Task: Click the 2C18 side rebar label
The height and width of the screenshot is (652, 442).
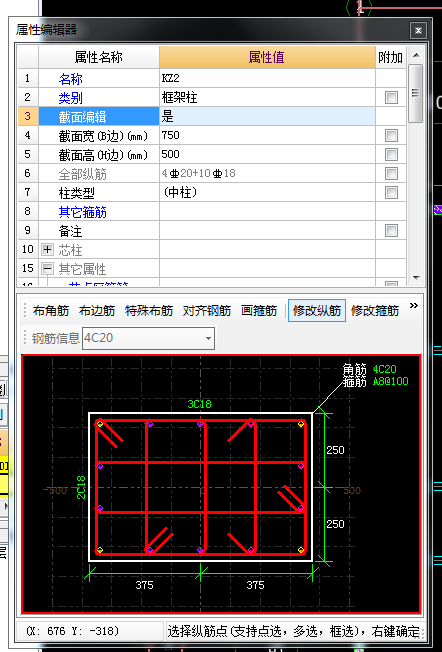Action: 81,487
